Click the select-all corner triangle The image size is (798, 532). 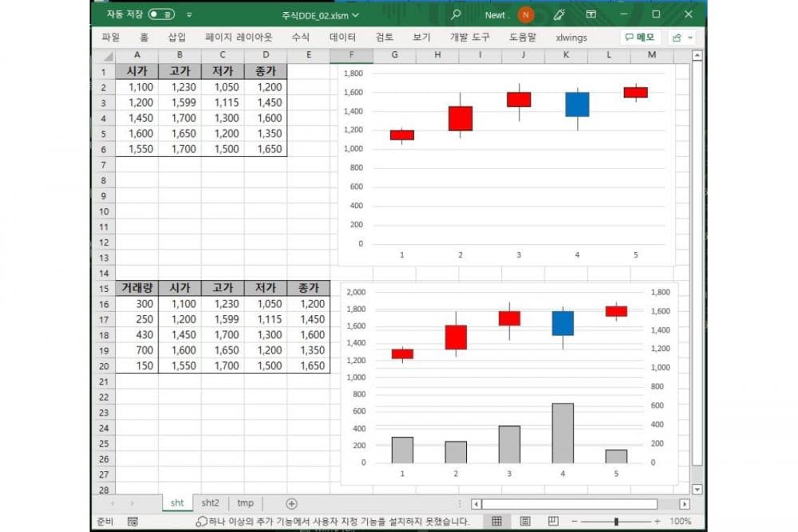106,56
